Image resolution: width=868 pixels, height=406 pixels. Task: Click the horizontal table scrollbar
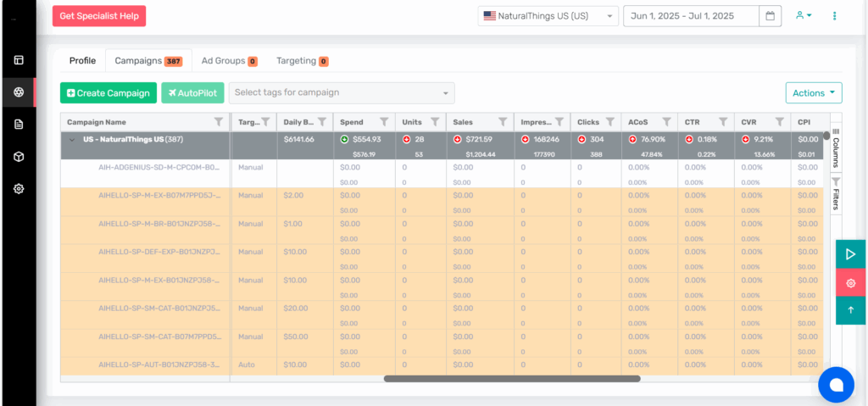tap(511, 379)
